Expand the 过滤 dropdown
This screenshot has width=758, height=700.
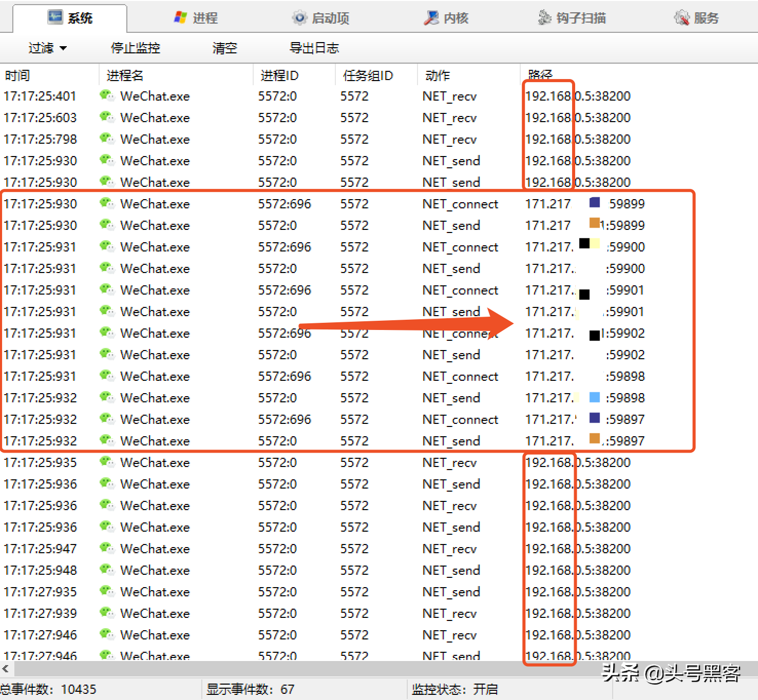(x=48, y=48)
